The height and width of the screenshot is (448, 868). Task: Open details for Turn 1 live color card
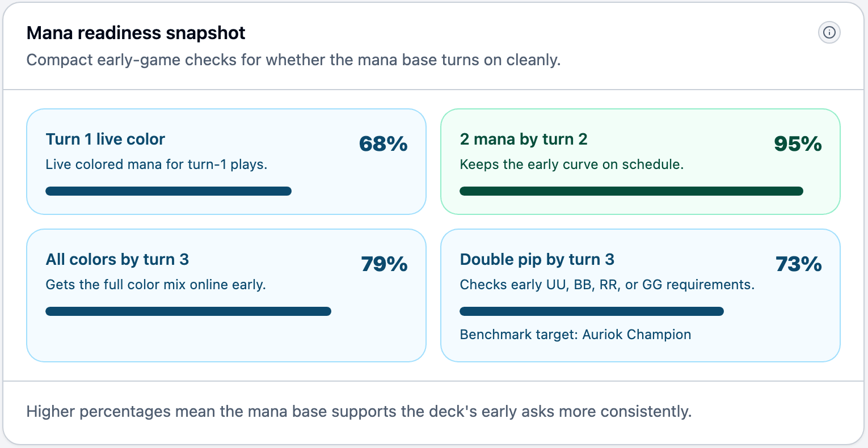click(x=226, y=162)
